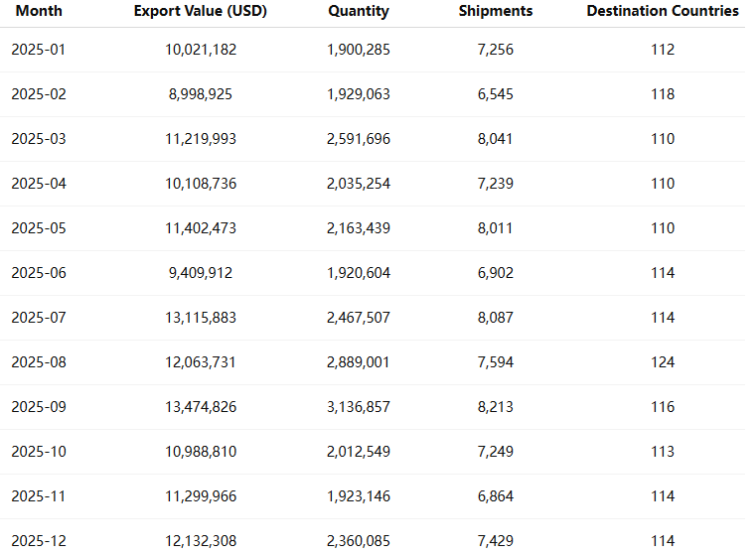Select export value 8,998,925
Screen dimensions: 756x555
coord(201,94)
